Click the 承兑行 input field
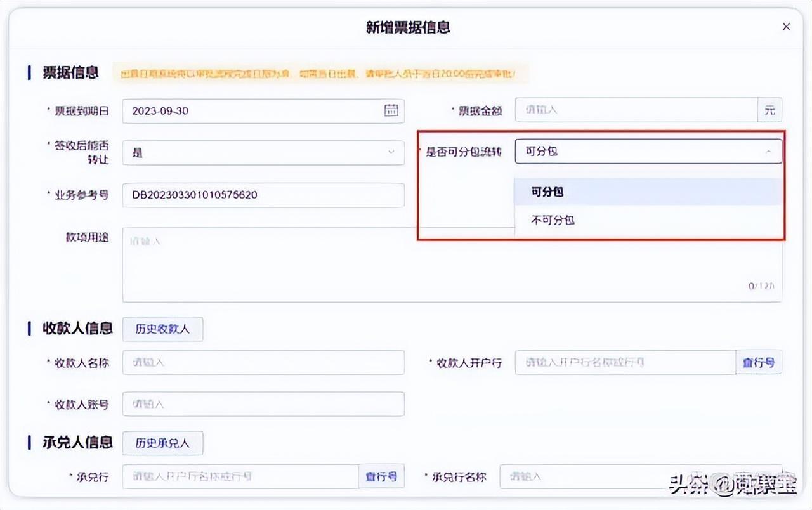 tap(240, 476)
